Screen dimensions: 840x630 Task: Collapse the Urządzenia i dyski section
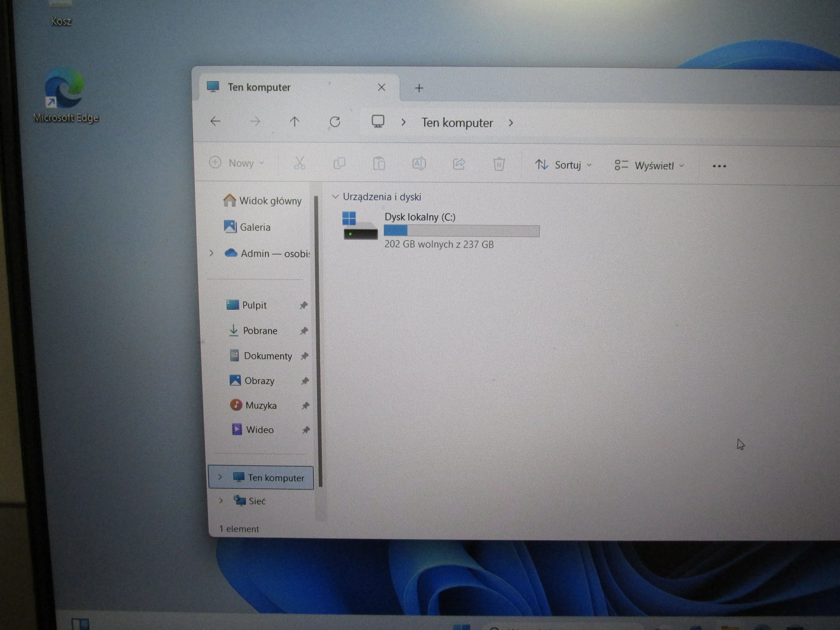[x=335, y=196]
